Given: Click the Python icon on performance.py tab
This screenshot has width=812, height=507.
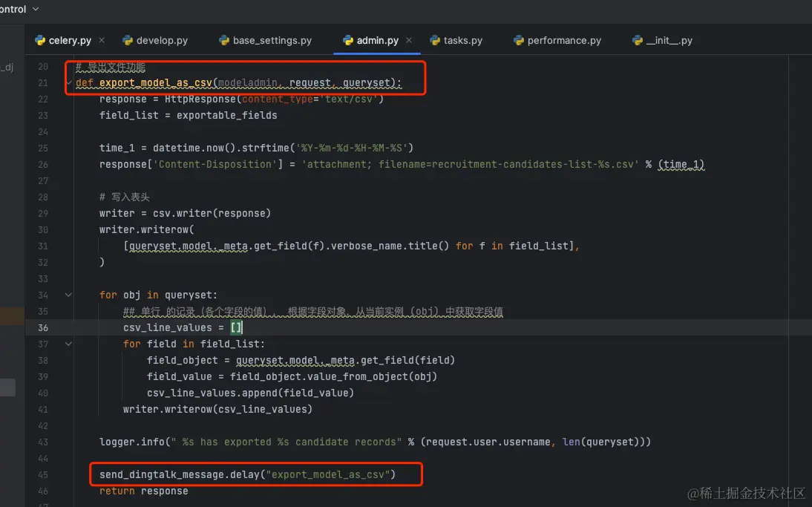Looking at the screenshot, I should pos(518,40).
